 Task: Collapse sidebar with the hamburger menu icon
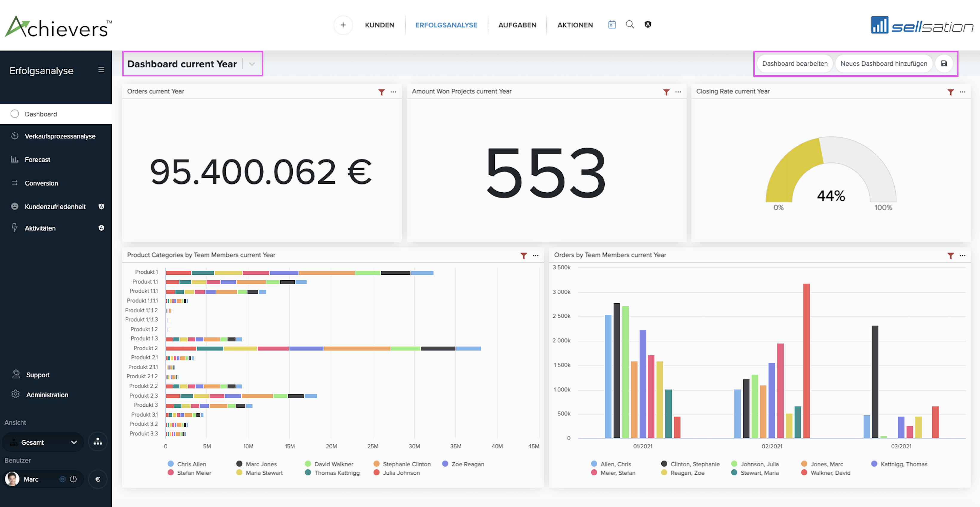pyautogui.click(x=101, y=70)
